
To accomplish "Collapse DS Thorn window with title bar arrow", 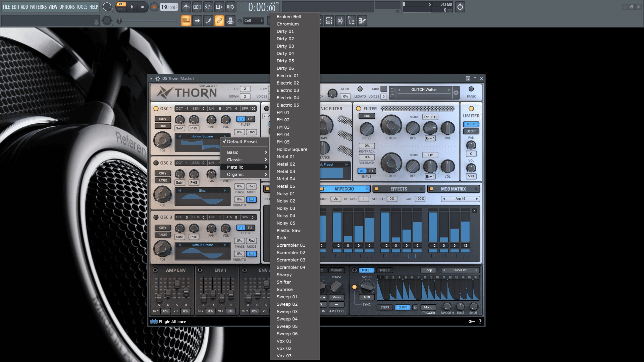I will (x=151, y=78).
